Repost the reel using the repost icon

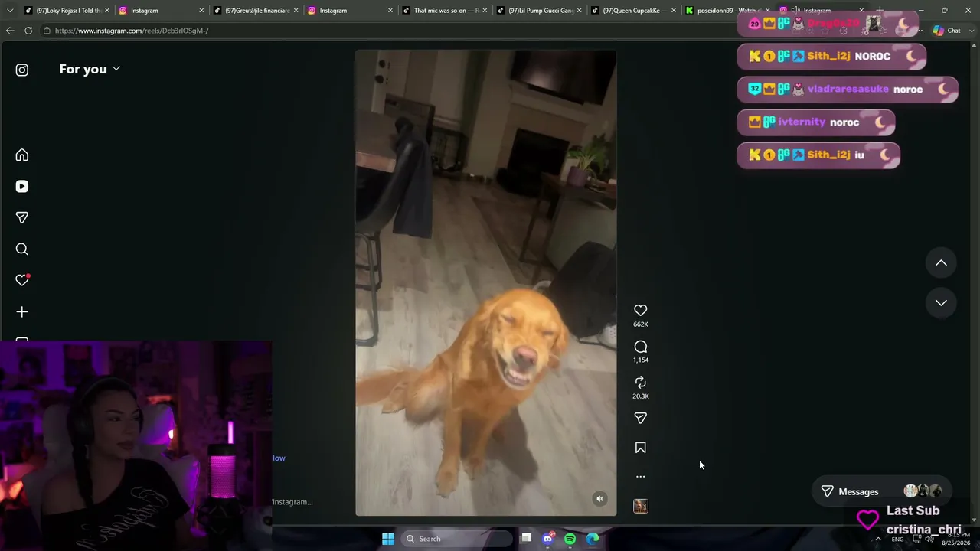(x=641, y=382)
